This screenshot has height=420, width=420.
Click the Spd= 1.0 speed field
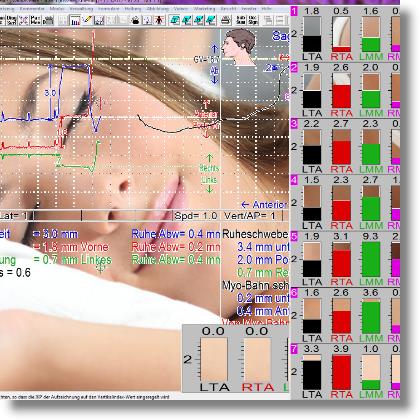(196, 216)
